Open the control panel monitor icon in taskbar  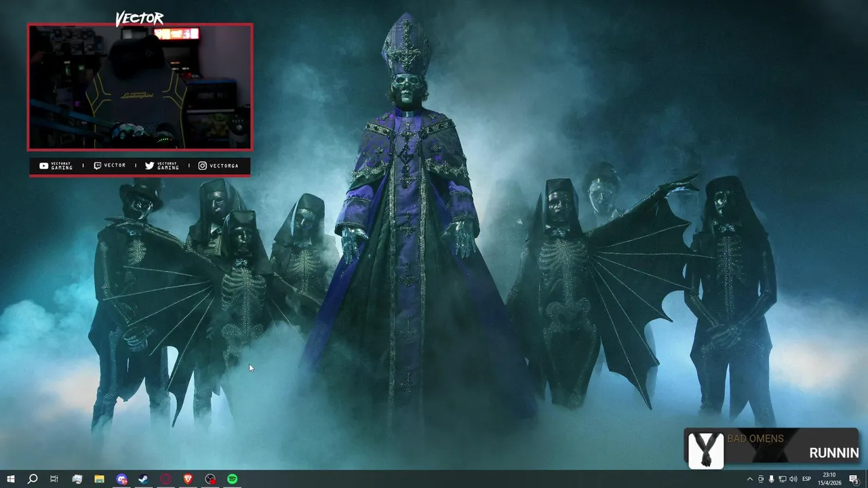click(x=77, y=479)
